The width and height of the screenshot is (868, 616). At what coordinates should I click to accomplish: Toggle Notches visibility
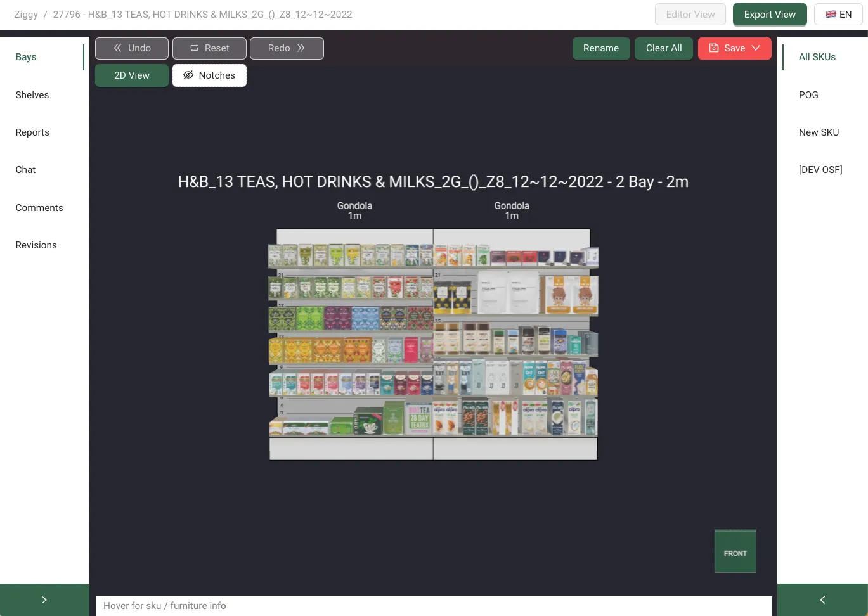coord(209,75)
